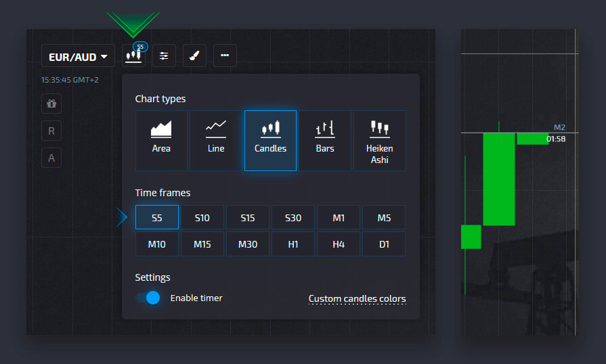Choose the M1 time frame
Viewport: 606px width, 364px height.
pyautogui.click(x=339, y=218)
